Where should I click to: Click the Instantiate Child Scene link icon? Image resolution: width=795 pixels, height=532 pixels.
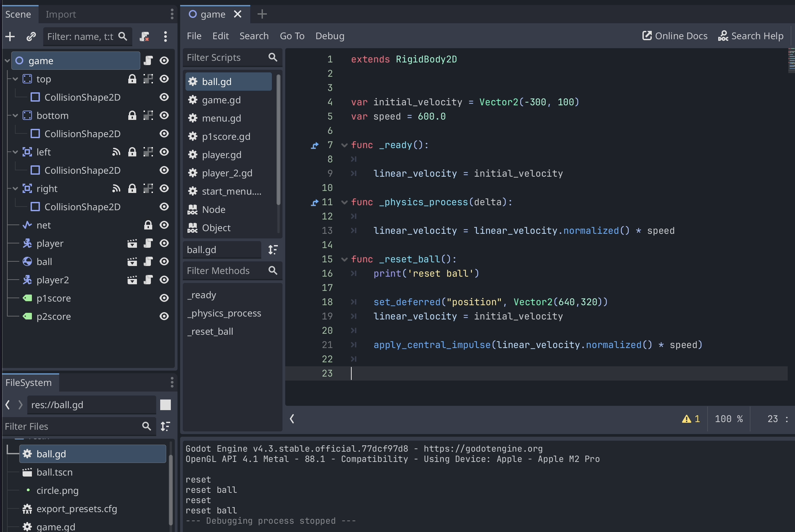point(31,36)
